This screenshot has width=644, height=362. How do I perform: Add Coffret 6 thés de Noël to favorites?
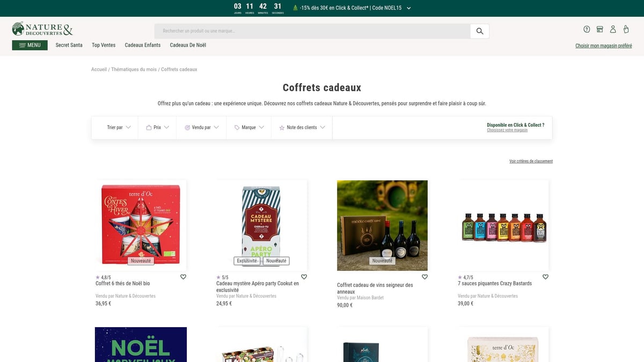[x=183, y=277]
